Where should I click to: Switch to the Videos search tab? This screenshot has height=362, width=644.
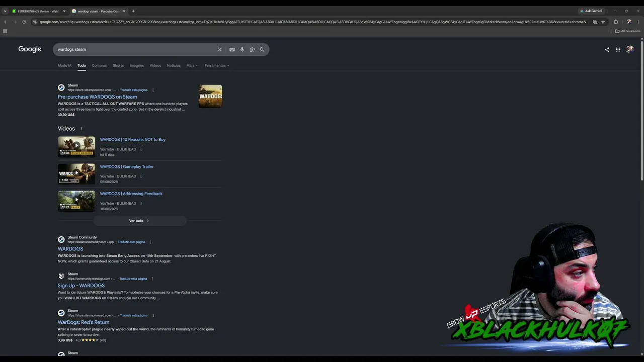pyautogui.click(x=155, y=65)
